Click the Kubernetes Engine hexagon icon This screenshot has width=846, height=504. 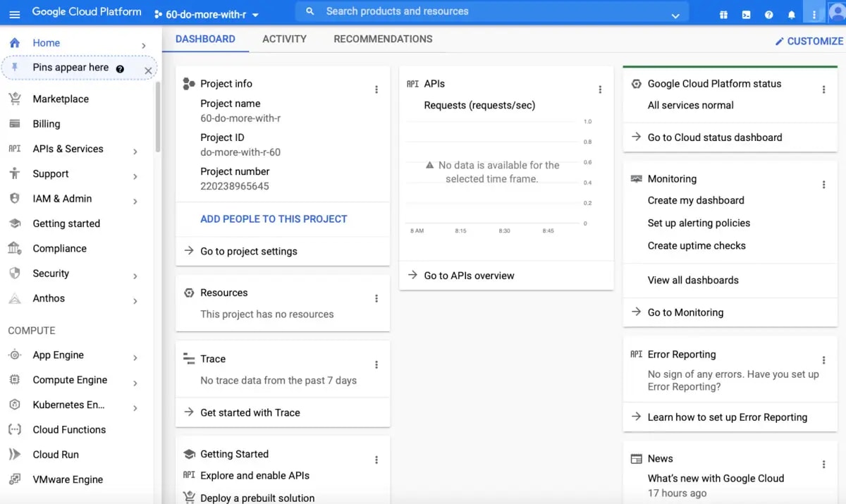15,405
